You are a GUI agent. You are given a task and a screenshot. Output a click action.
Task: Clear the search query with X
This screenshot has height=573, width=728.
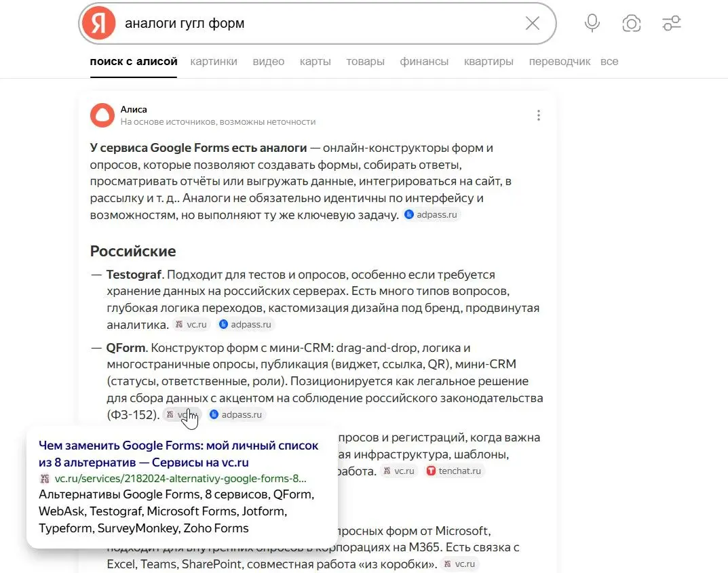(x=533, y=23)
